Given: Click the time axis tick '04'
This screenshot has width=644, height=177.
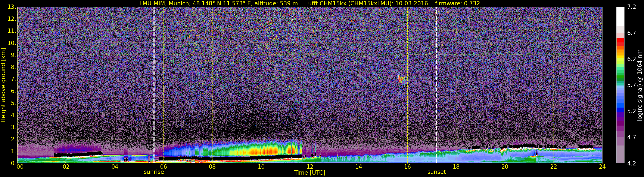Looking at the screenshot, I should [x=115, y=167].
